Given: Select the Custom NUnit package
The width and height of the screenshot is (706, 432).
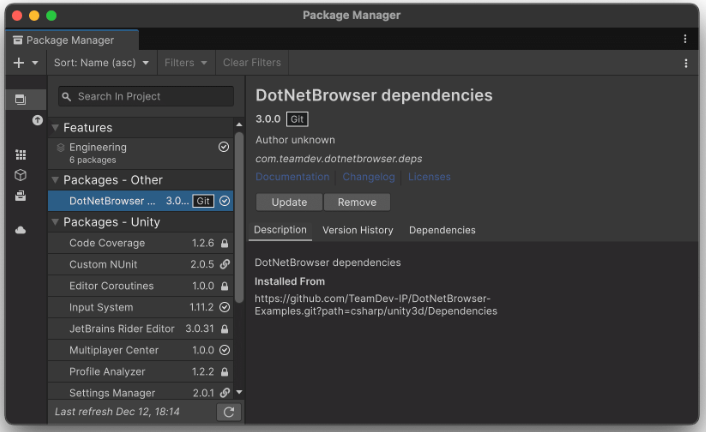Looking at the screenshot, I should [x=140, y=264].
